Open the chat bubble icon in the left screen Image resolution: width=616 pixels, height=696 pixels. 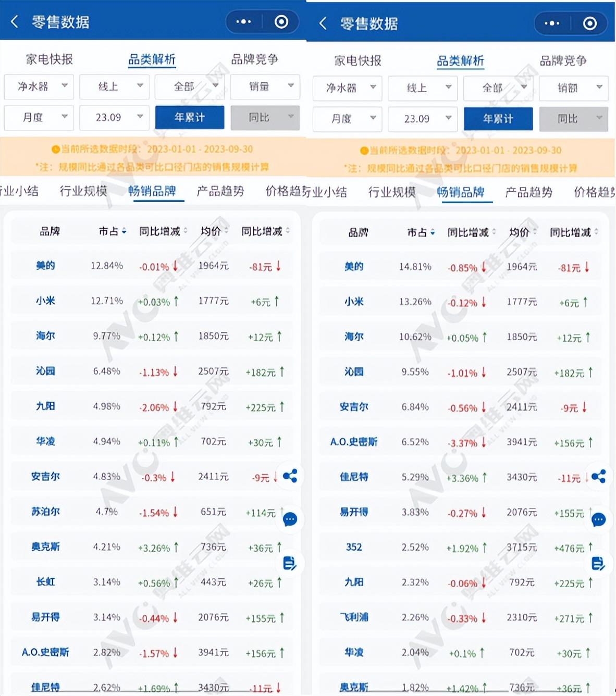(x=290, y=519)
